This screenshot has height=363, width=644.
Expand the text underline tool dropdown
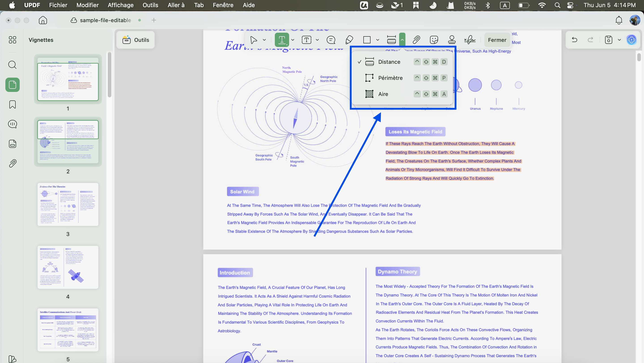tap(293, 40)
